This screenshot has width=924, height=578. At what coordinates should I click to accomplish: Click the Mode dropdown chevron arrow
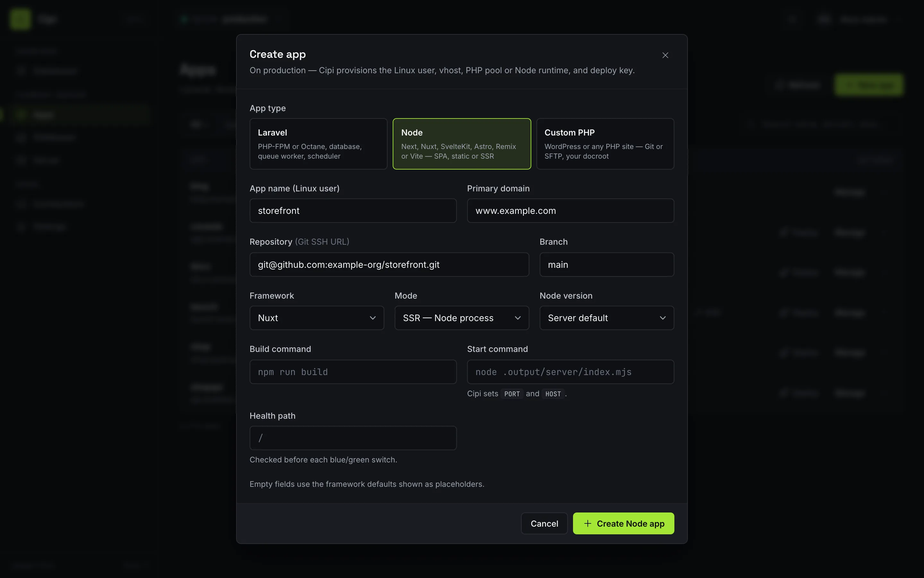pyautogui.click(x=518, y=318)
